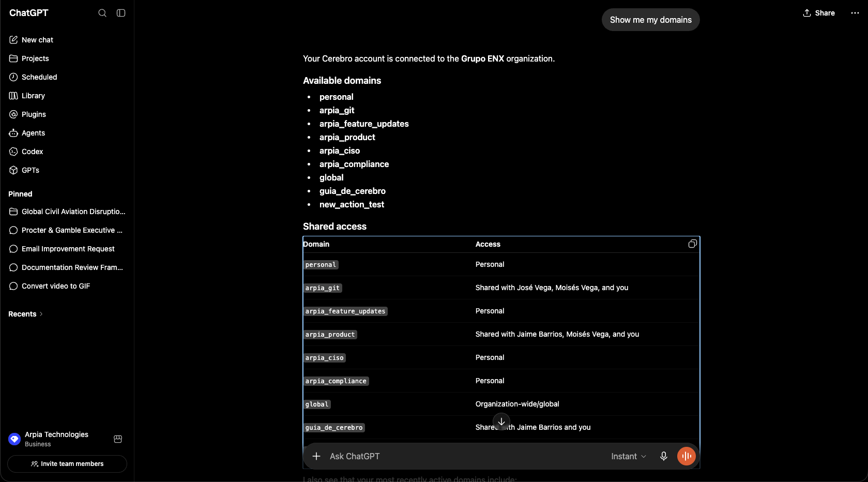Click the chat bubble icon beside Procter & Gamble
The image size is (868, 482).
point(13,230)
